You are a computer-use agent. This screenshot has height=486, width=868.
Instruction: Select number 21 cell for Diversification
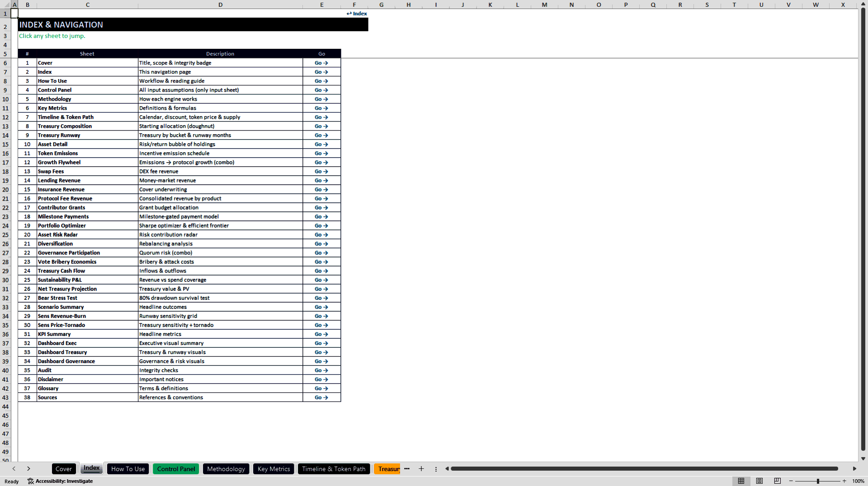point(27,243)
